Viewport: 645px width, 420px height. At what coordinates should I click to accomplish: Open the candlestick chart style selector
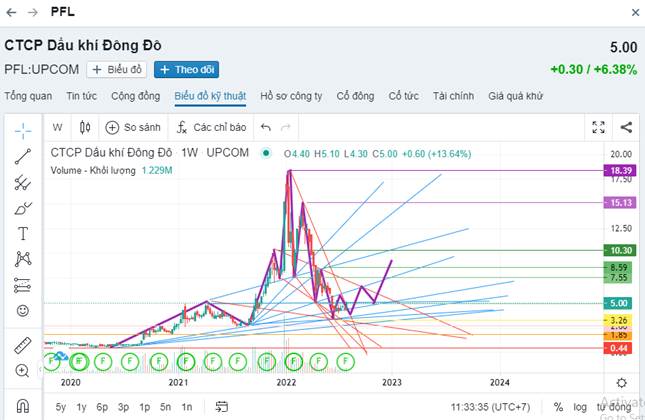pyautogui.click(x=85, y=127)
